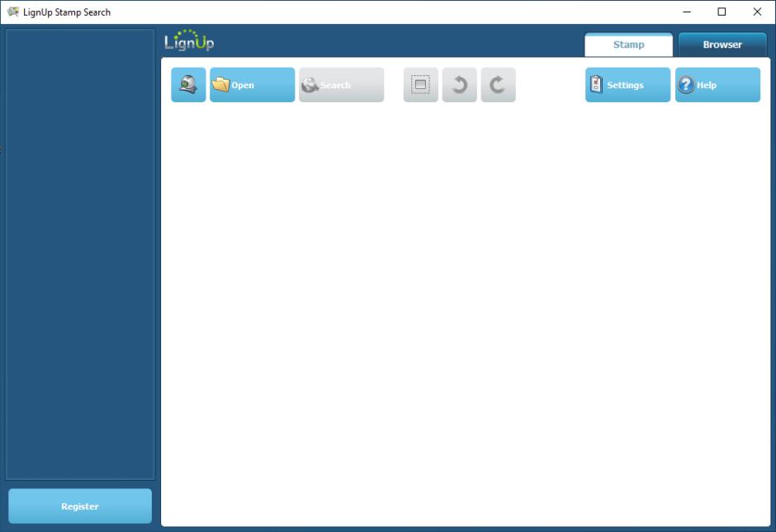Switch to the Browser tab
The height and width of the screenshot is (532, 776).
722,45
